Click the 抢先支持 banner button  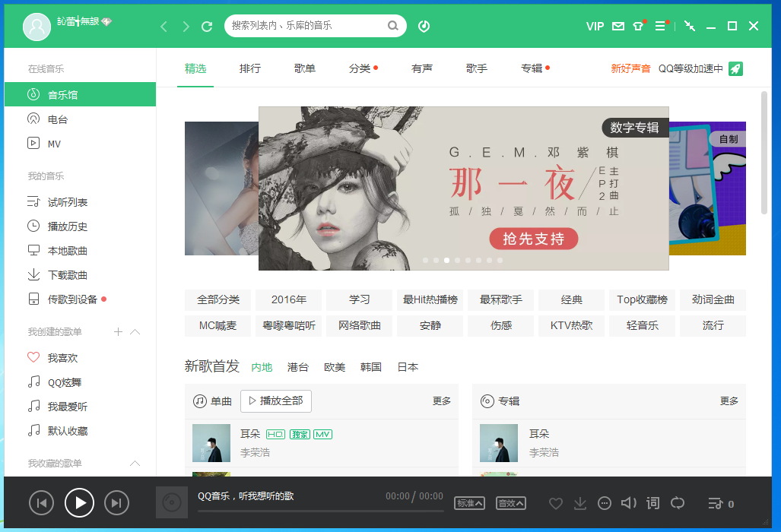pos(533,239)
